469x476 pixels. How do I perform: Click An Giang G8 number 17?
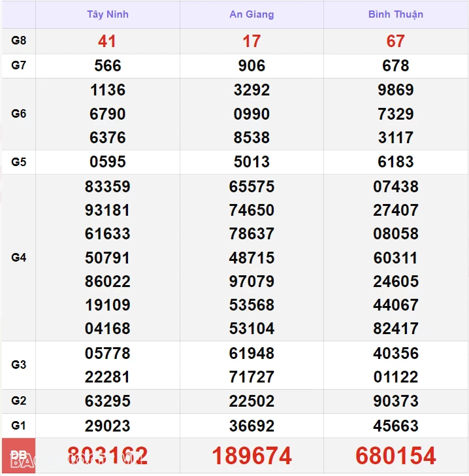pyautogui.click(x=251, y=41)
